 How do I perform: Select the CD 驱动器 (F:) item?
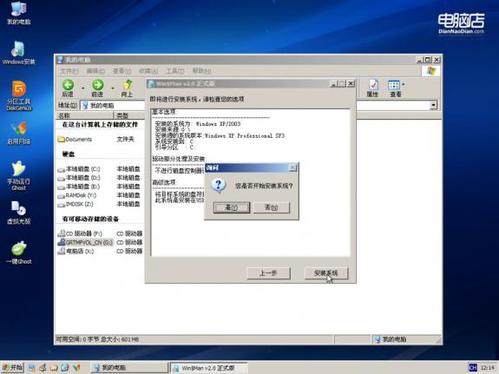click(x=80, y=233)
